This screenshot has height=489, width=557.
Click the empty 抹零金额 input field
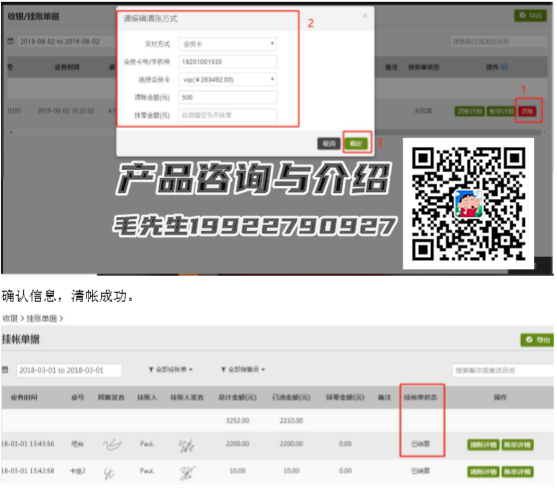(228, 115)
